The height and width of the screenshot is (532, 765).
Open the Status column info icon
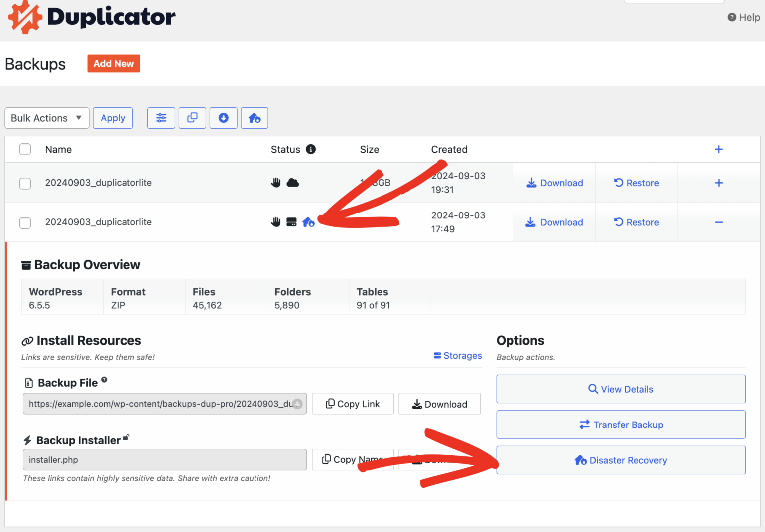coord(311,149)
